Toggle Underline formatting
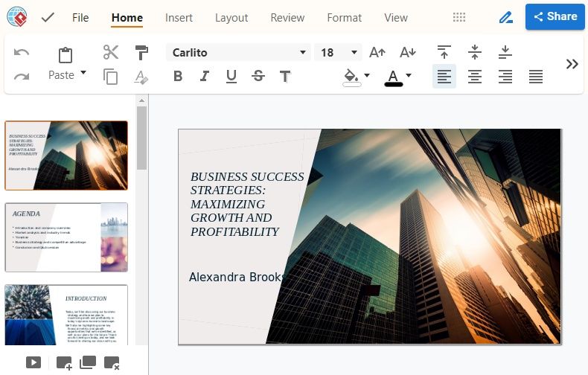The height and width of the screenshot is (375, 588). (231, 77)
